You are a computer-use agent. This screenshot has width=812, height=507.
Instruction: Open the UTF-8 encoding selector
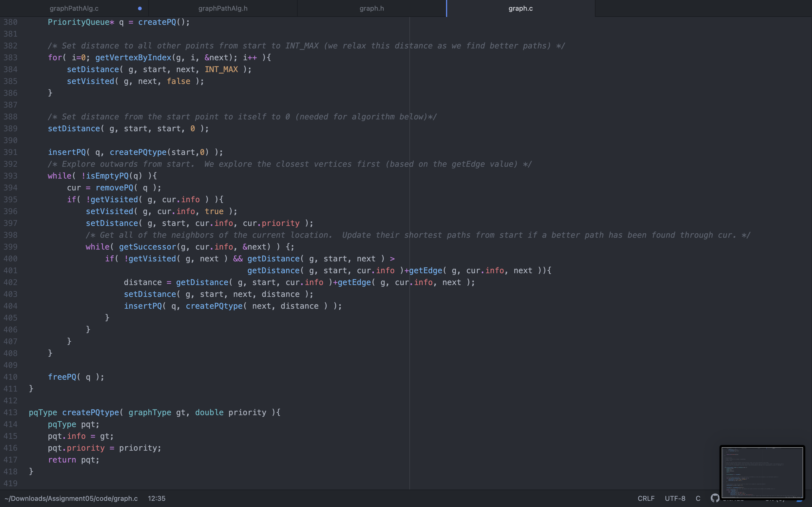(x=675, y=498)
